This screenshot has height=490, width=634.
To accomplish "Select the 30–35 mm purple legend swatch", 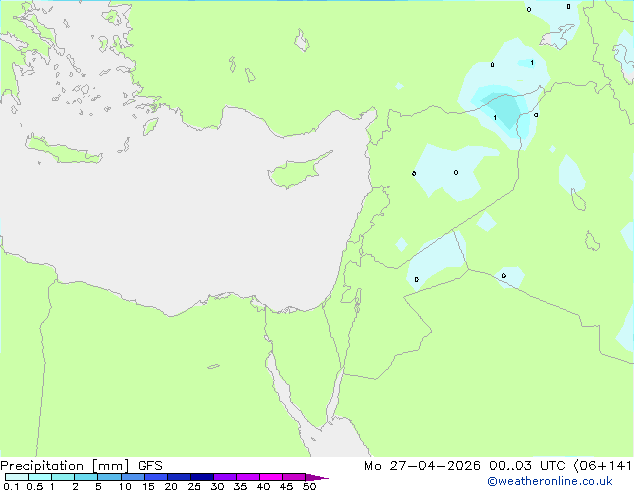I will [x=224, y=477].
